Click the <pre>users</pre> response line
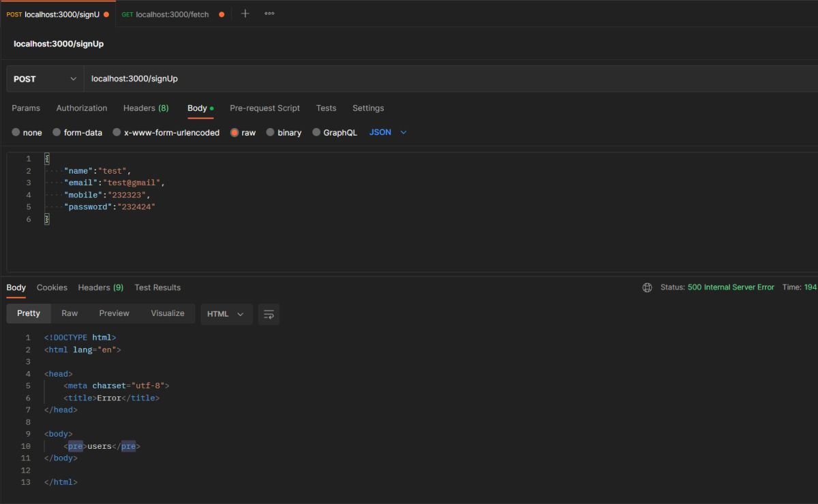The image size is (818, 504). click(102, 446)
